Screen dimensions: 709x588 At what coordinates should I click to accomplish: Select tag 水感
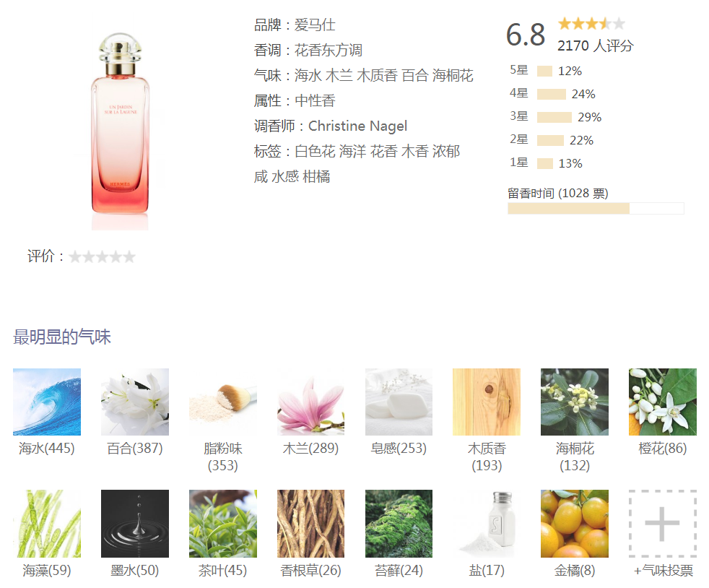click(285, 177)
